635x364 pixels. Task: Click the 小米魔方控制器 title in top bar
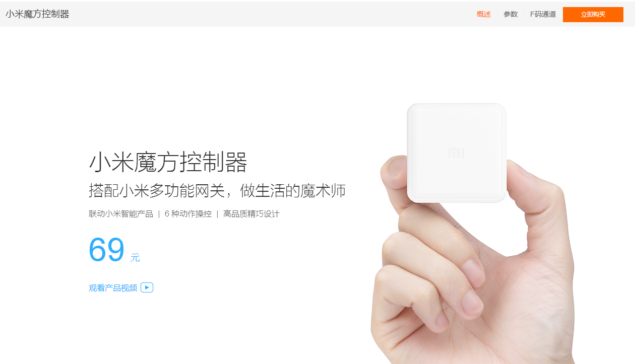[37, 14]
